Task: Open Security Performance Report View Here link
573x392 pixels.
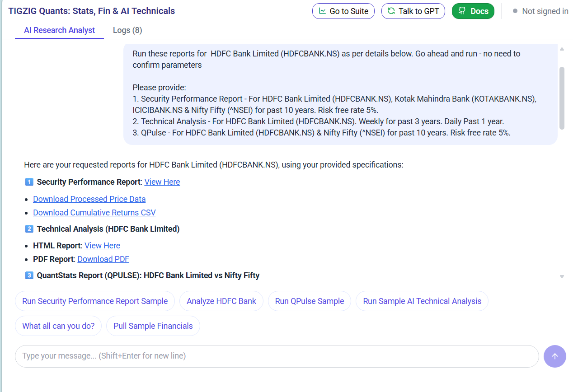Action: [162, 182]
